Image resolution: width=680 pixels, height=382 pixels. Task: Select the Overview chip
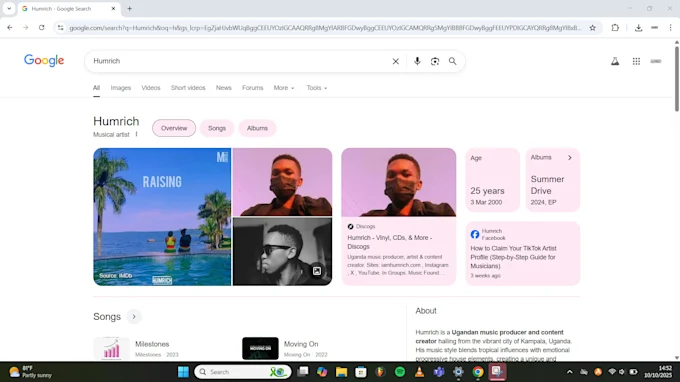point(174,128)
